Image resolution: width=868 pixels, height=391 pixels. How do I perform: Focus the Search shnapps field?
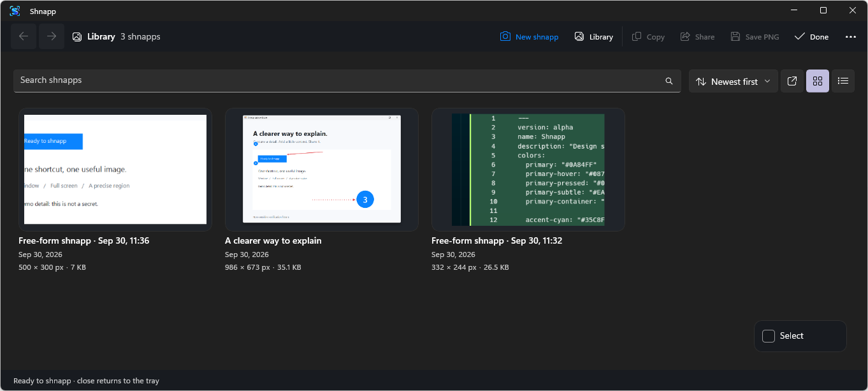(347, 81)
